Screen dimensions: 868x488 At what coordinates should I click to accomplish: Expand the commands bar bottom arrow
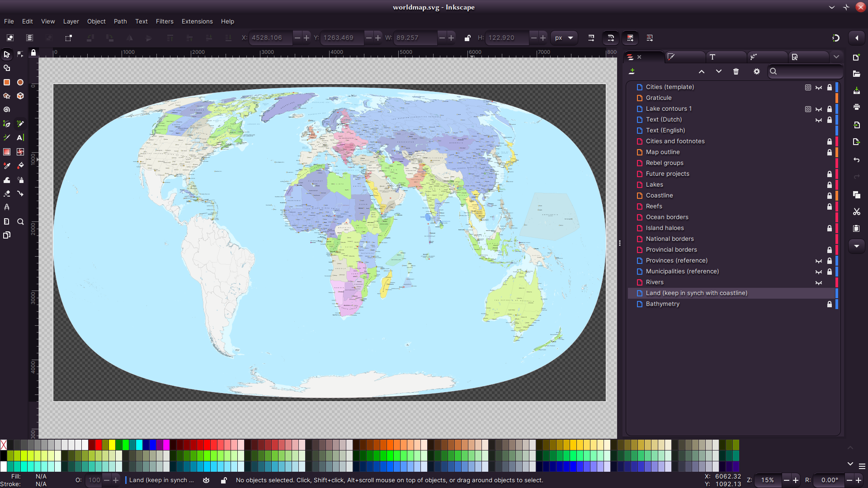click(857, 246)
